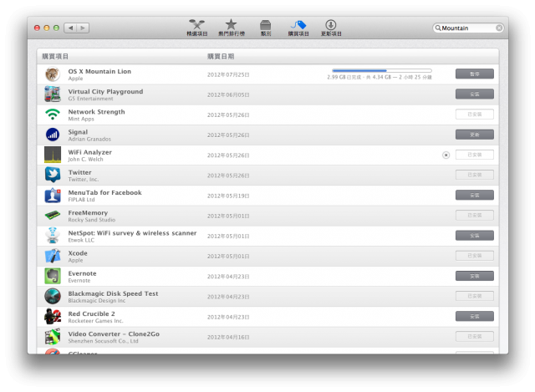Image resolution: width=535 pixels, height=392 pixels.
Task: Click the Blackmagic Disk Speed Test icon
Action: [53, 296]
